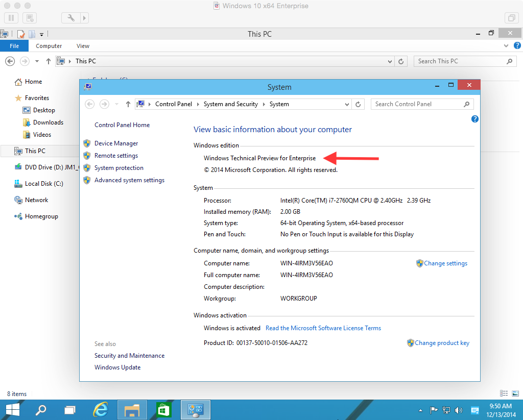Read the Microsoft Software License Terms
The image size is (523, 420).
323,328
